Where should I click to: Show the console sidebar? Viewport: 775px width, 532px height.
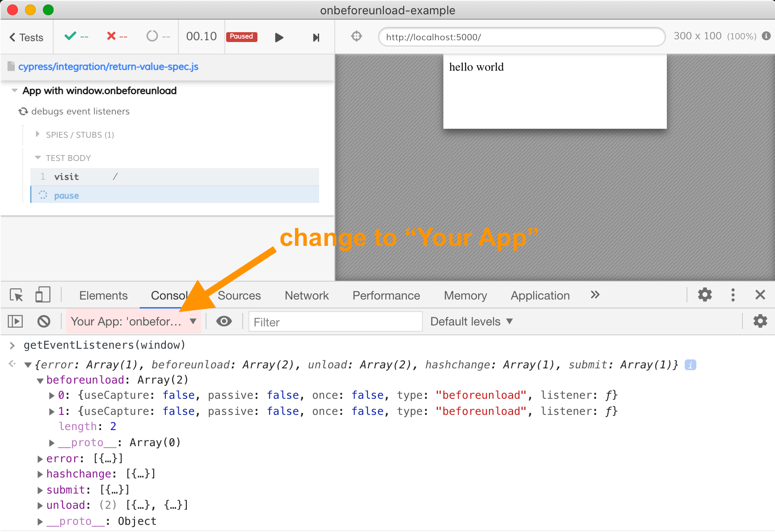(x=15, y=321)
